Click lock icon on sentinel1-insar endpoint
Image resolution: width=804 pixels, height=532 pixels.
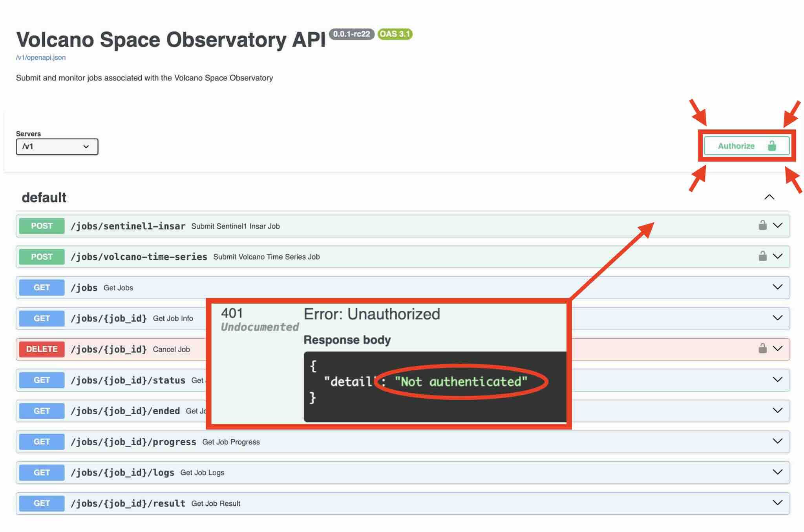762,225
